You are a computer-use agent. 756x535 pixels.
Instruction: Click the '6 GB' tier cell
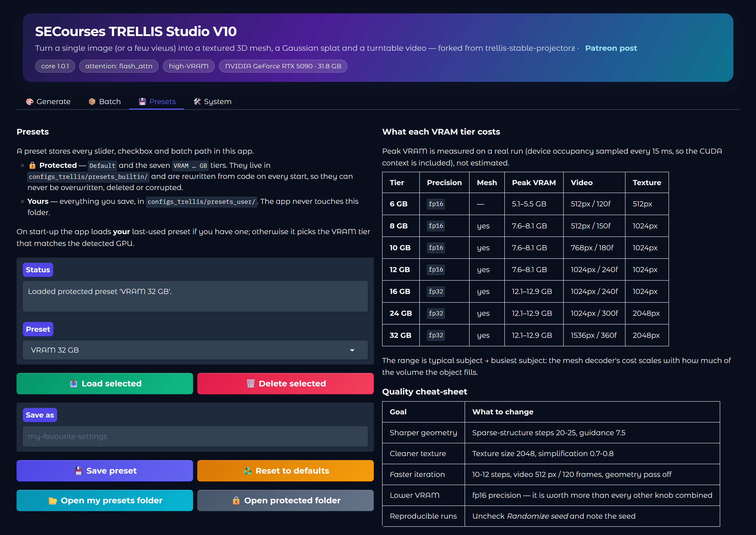coord(401,204)
